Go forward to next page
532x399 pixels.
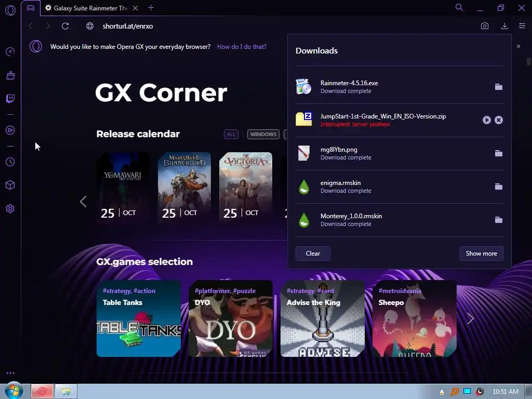point(48,26)
